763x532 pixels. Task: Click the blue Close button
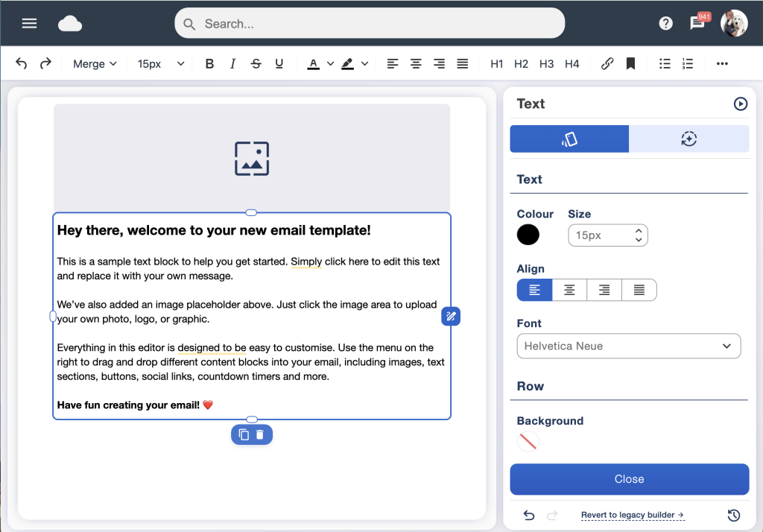[x=629, y=479]
